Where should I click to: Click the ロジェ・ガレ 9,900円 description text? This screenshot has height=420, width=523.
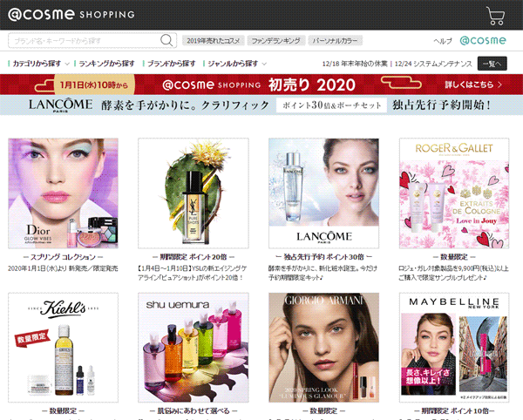click(x=454, y=273)
